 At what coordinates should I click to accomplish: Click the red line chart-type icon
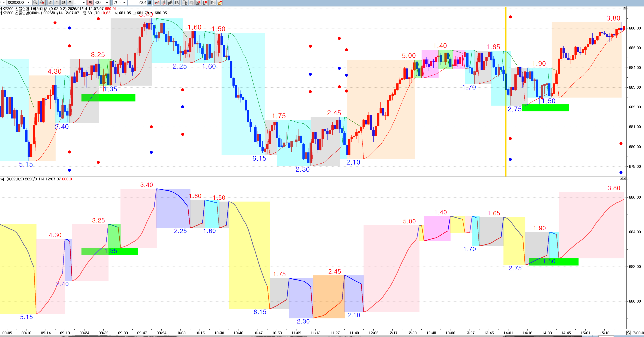[157, 3]
